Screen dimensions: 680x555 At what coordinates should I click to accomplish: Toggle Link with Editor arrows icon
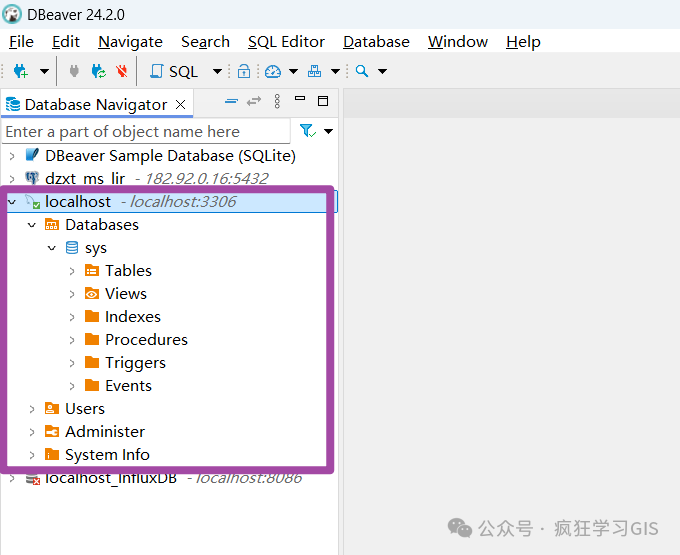point(254,101)
